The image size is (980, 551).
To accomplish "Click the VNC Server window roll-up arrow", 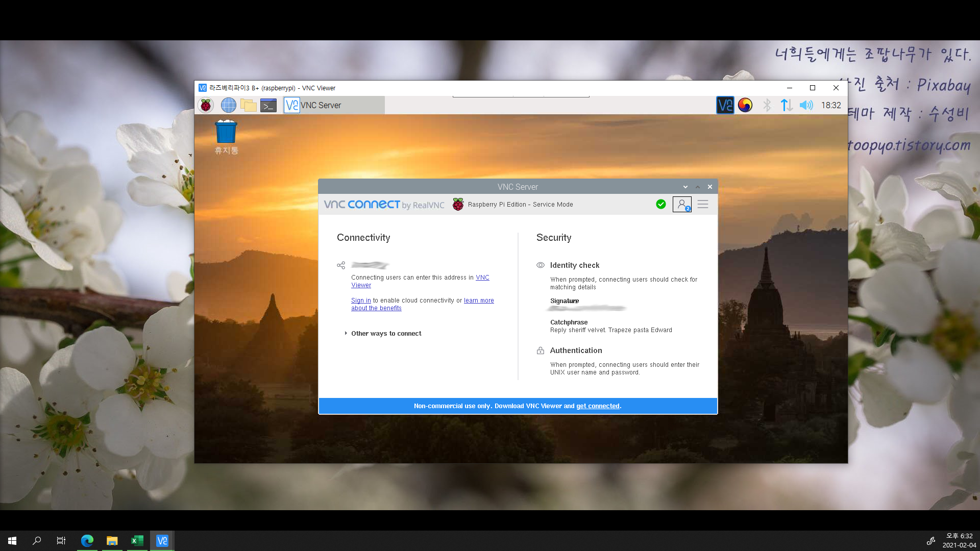I will [x=698, y=187].
